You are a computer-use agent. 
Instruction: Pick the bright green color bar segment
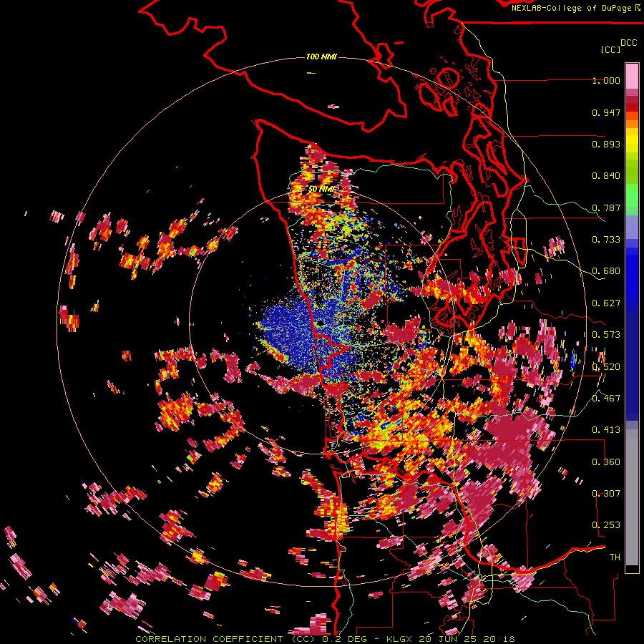(x=632, y=195)
